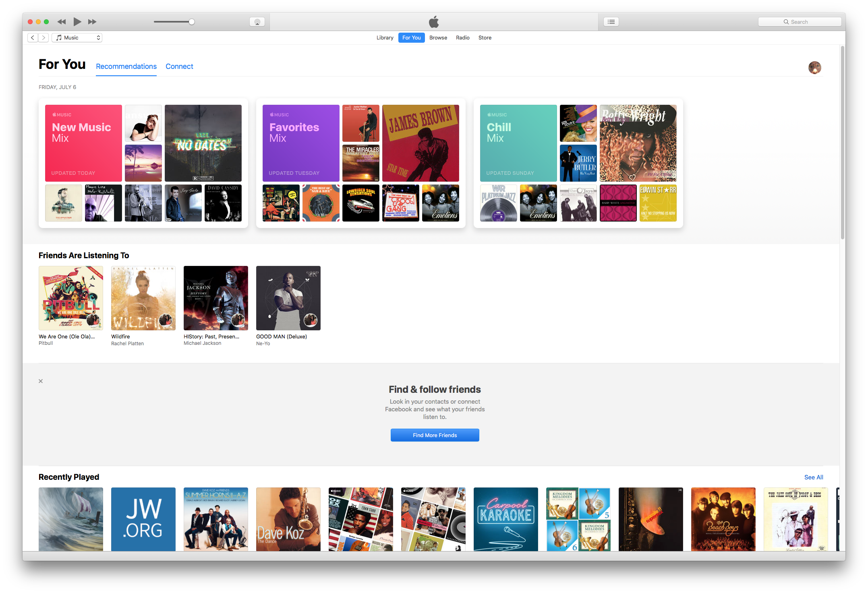Open The Miracles Greatest Hits cover

tap(361, 163)
